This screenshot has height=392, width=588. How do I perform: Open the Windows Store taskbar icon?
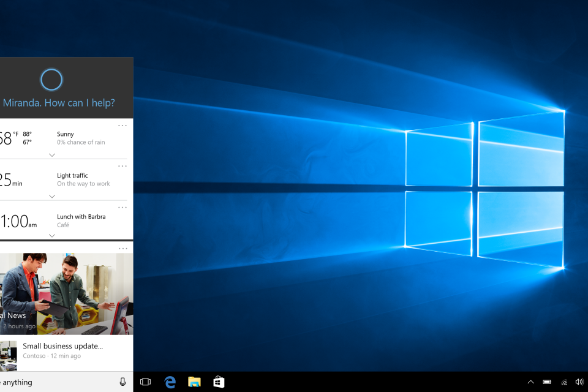click(x=219, y=382)
